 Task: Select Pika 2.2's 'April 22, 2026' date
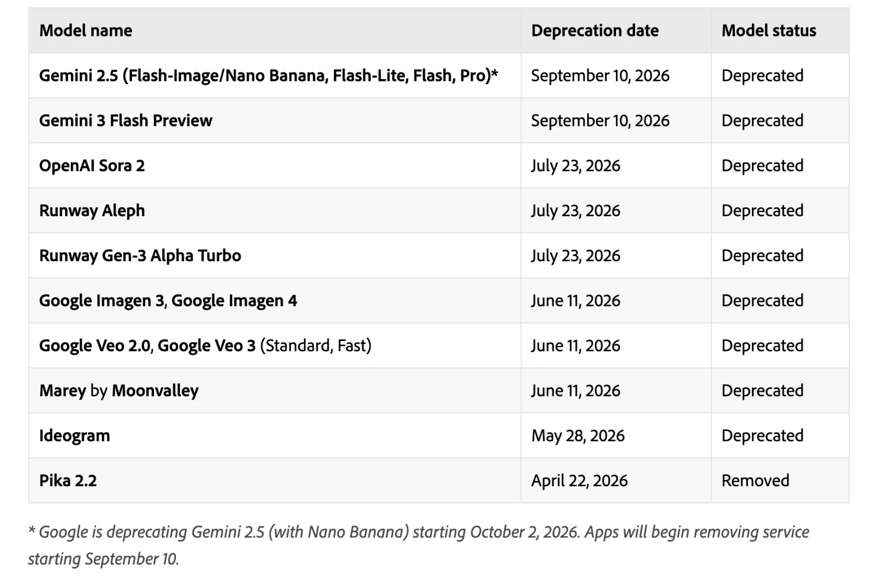pyautogui.click(x=579, y=481)
